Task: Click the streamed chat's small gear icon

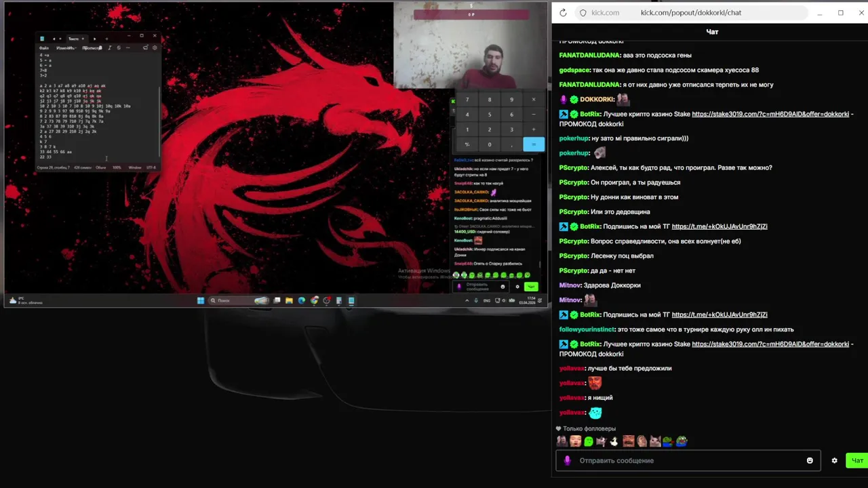Action: [517, 287]
